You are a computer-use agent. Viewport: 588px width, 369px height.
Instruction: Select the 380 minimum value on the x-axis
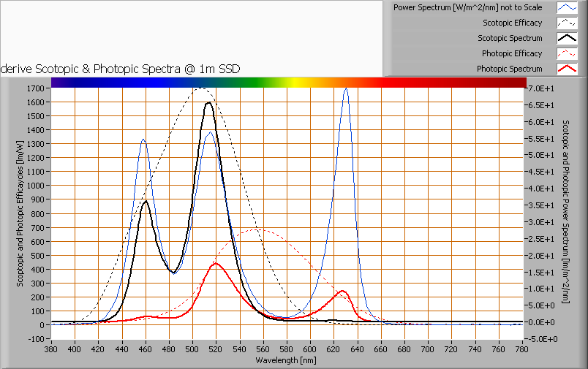51,351
